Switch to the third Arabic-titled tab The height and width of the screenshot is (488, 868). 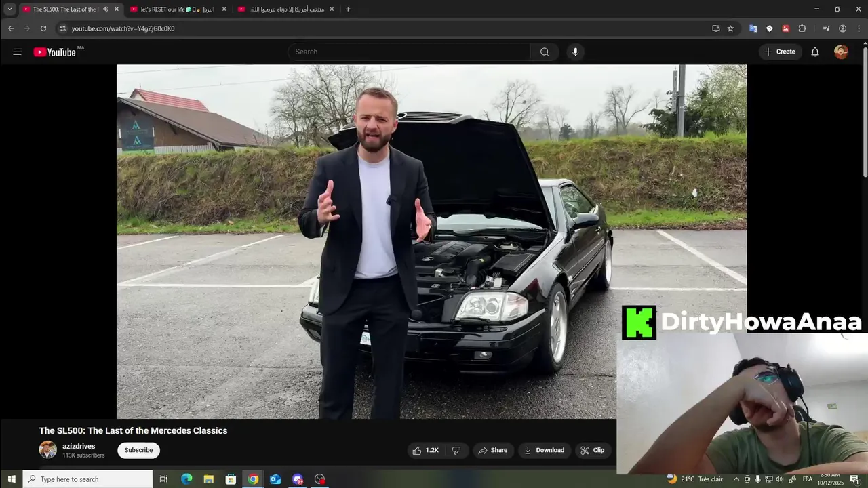(285, 9)
